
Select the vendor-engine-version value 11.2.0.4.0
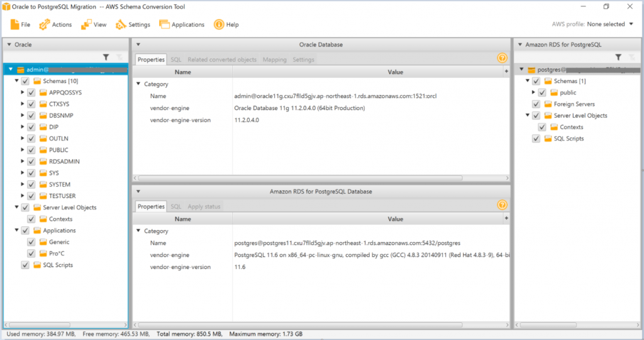click(247, 120)
